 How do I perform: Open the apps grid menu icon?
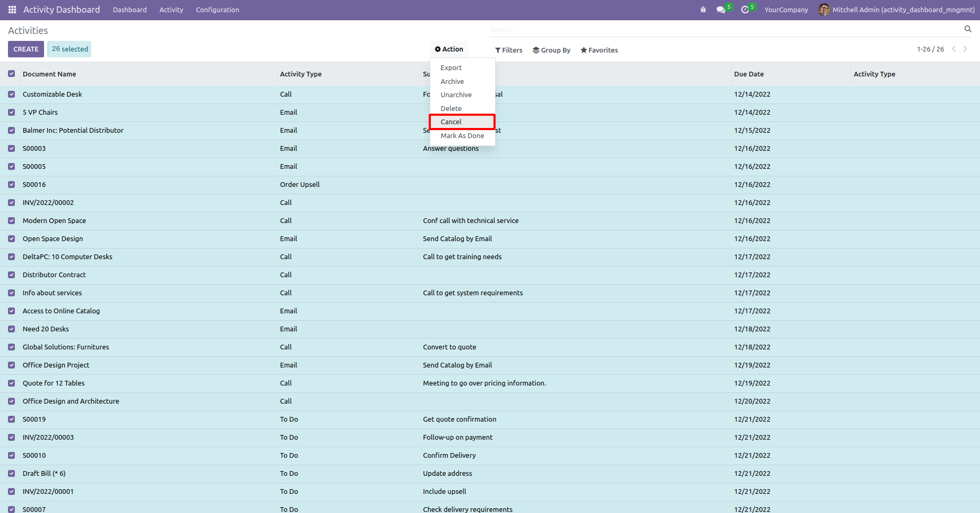click(12, 10)
